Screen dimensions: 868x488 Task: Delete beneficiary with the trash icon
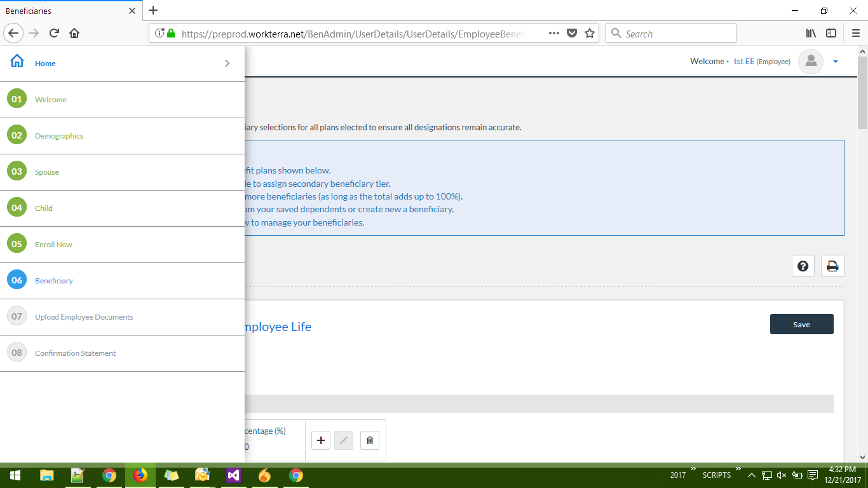coord(370,440)
